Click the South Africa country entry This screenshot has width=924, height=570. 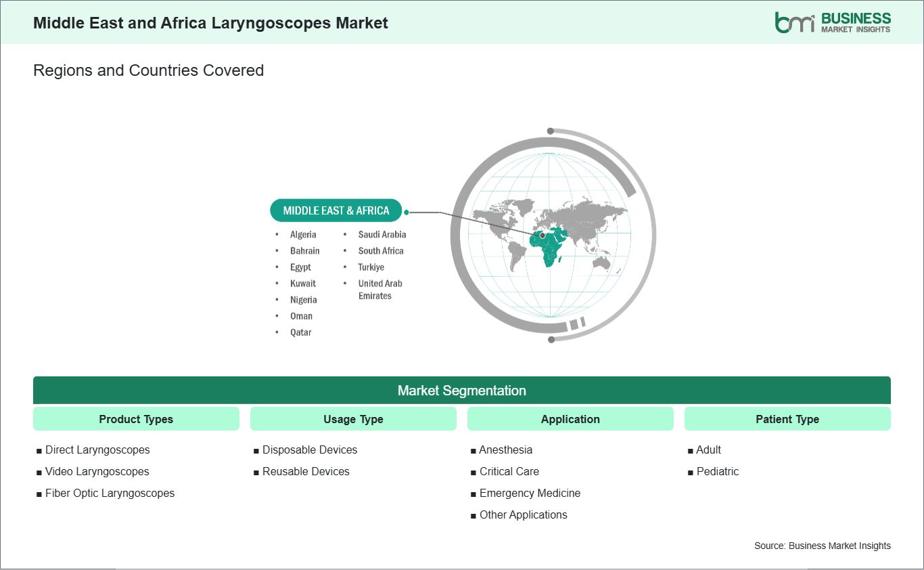(x=381, y=250)
